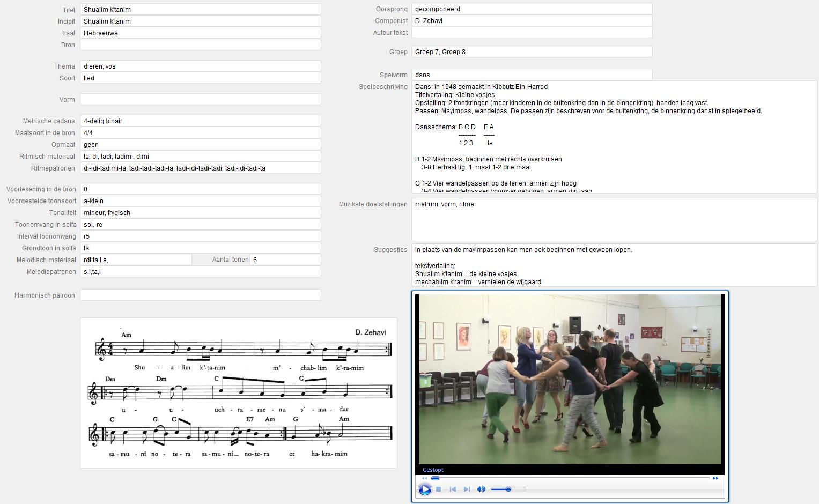Click the Groep field with Groep 7, Groep 8
819x504 pixels.
click(x=531, y=52)
